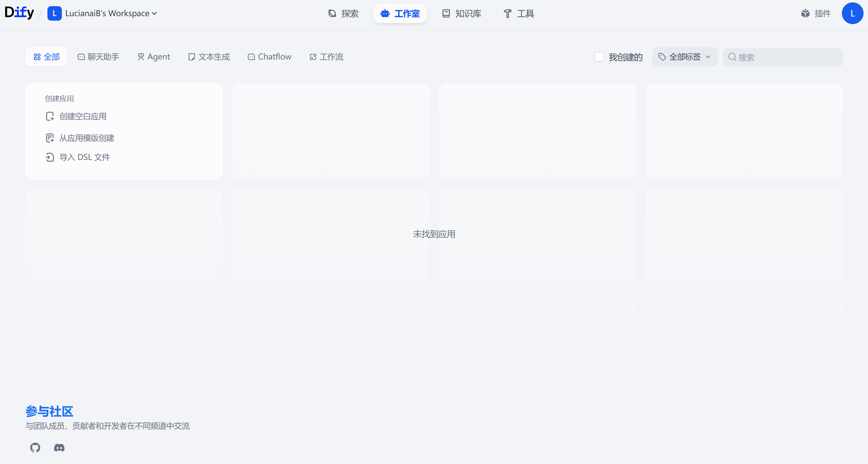This screenshot has height=464, width=868.
Task: Select the 工作流 workflow filter tab
Action: [x=326, y=57]
